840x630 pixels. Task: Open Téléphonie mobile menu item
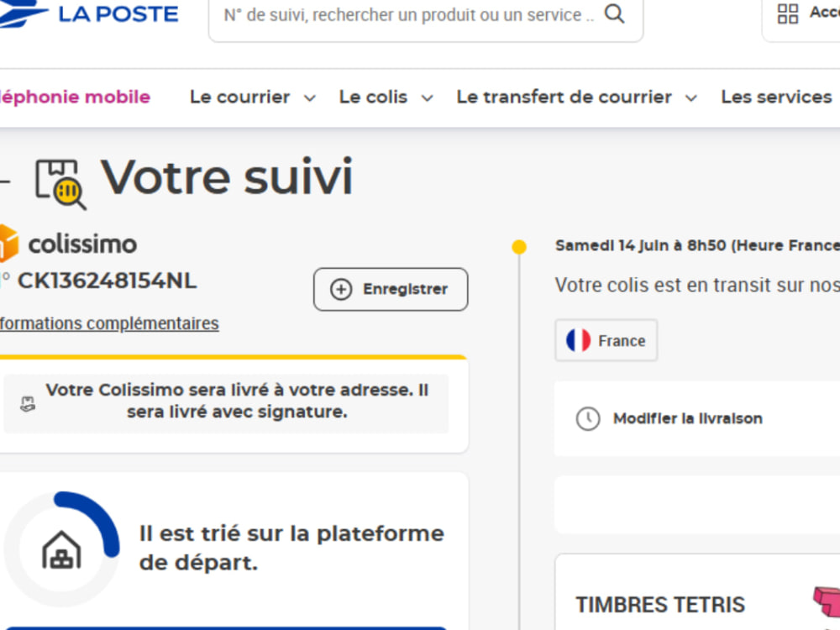pyautogui.click(x=75, y=97)
